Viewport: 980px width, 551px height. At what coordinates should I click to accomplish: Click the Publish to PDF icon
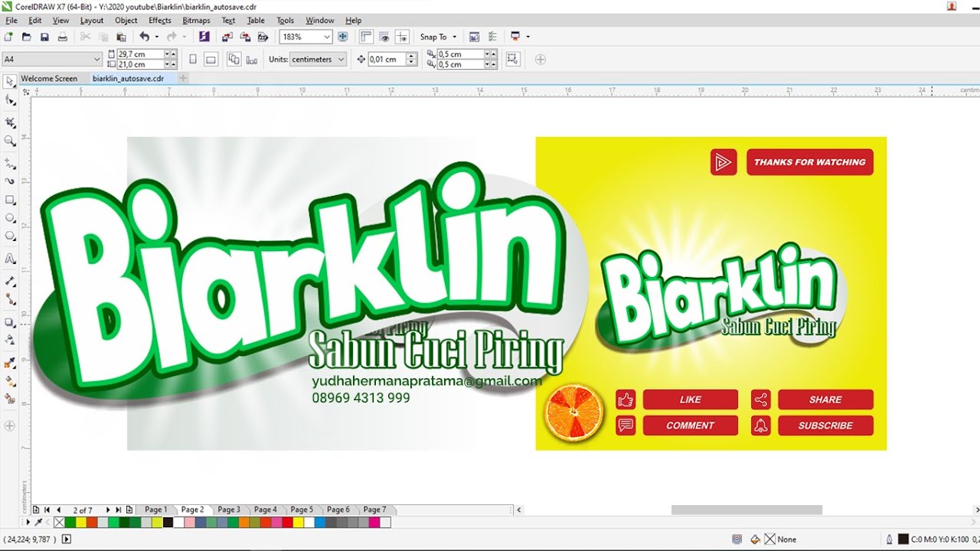coord(263,37)
